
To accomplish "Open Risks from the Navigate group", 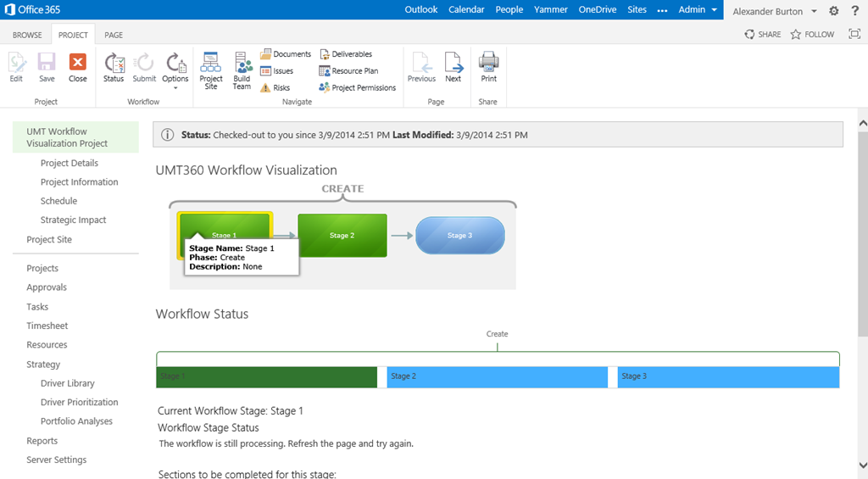I will tap(275, 87).
